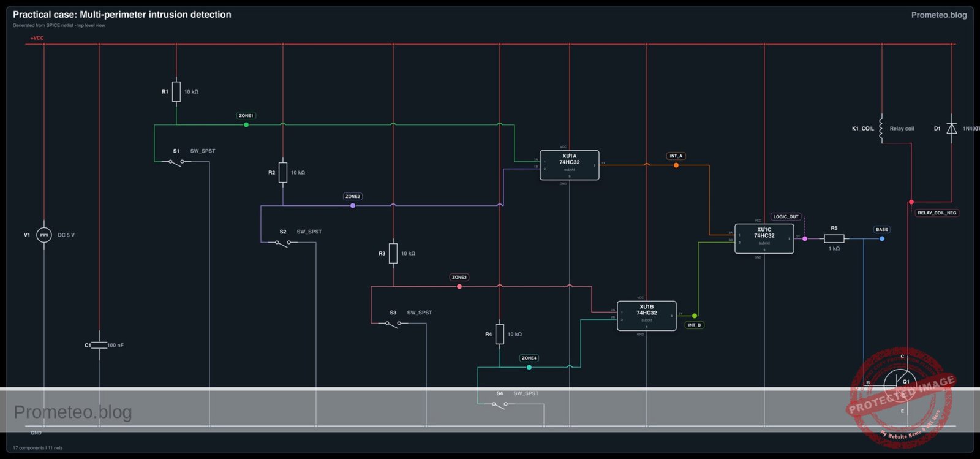Screen dimensions: 980x459
Task: Select the INT_A net label
Action: [676, 156]
